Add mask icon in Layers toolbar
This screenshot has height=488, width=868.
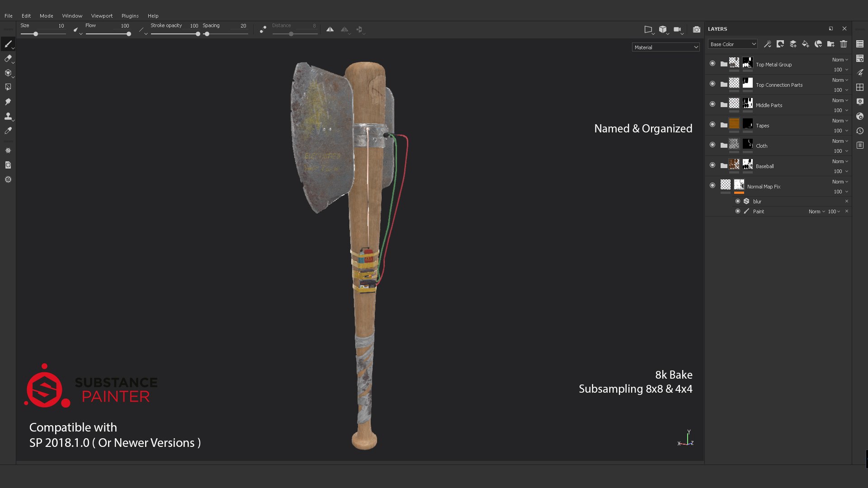point(780,44)
